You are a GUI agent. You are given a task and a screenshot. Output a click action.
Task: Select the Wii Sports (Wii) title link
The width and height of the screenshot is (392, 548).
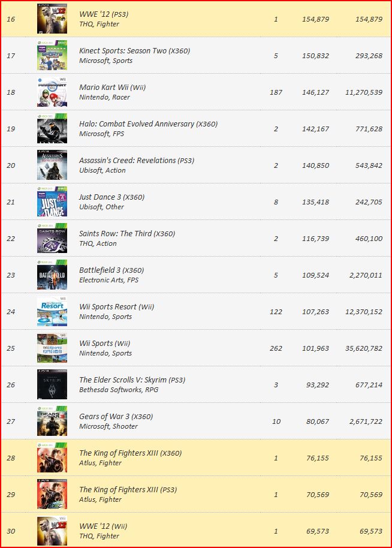coord(105,343)
